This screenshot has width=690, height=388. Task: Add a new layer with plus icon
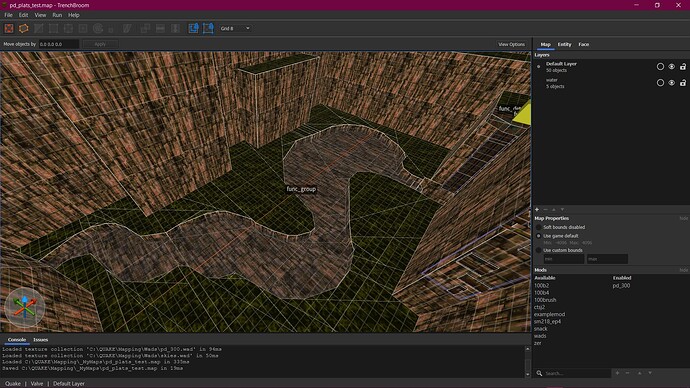(537, 210)
